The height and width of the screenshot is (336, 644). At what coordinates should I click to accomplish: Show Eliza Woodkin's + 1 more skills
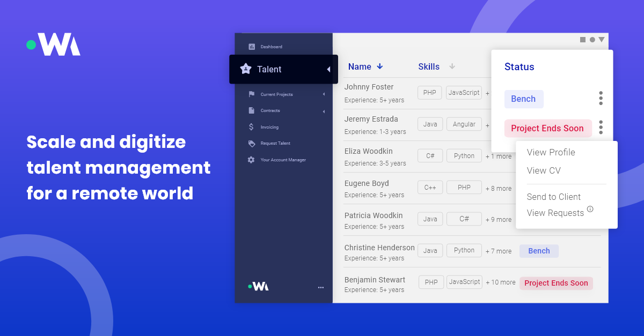pyautogui.click(x=499, y=156)
